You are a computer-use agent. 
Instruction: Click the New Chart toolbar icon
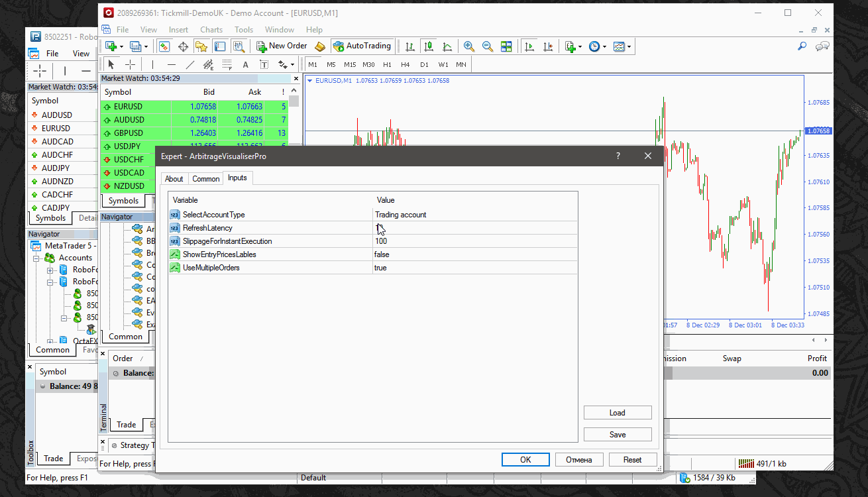(111, 46)
